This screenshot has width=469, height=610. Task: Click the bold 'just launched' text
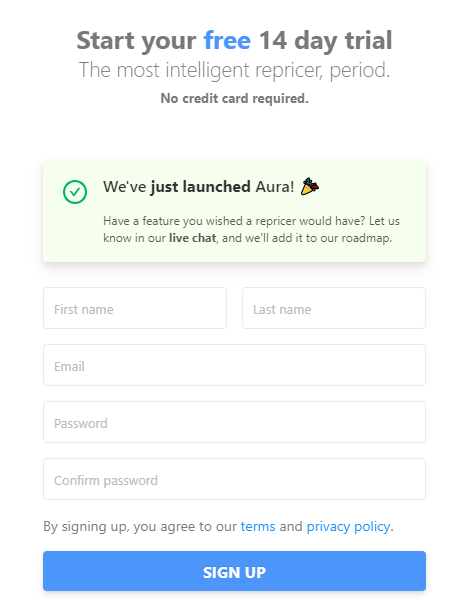click(x=201, y=187)
